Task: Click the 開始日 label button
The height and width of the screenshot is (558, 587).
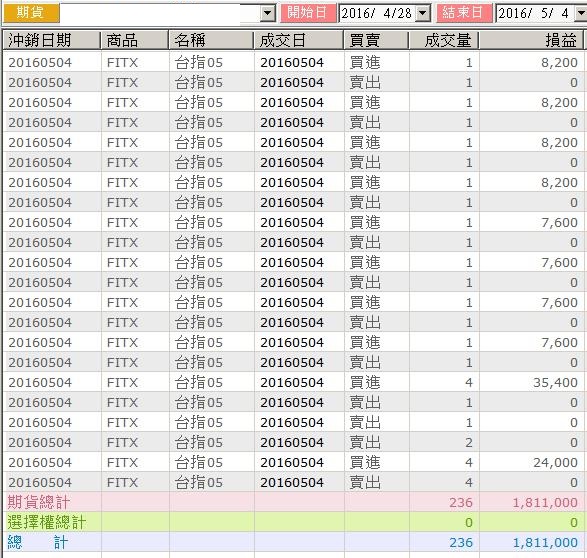Action: click(308, 13)
